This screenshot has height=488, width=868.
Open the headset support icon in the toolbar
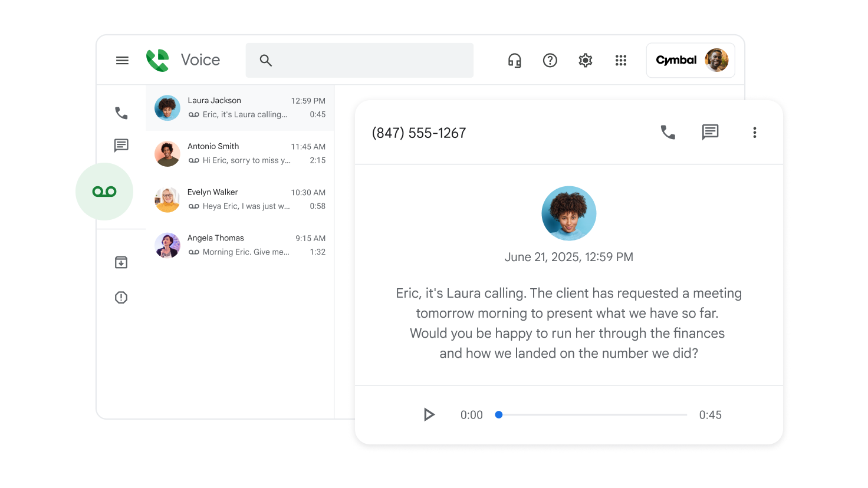pos(514,60)
